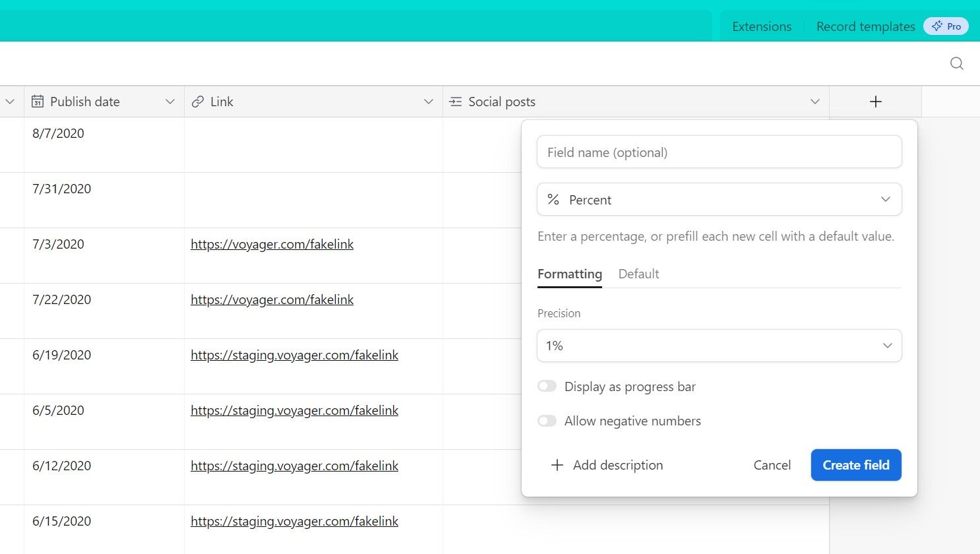Click the Pro badge sparkle icon
The image size is (980, 554).
(x=936, y=26)
